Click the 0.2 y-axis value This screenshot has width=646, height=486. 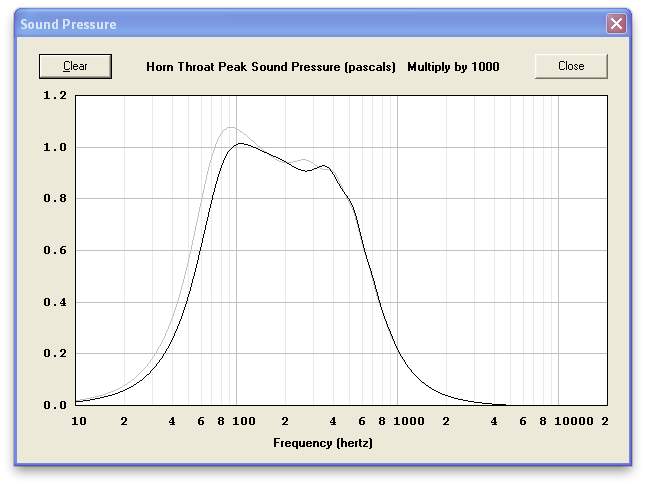click(55, 353)
